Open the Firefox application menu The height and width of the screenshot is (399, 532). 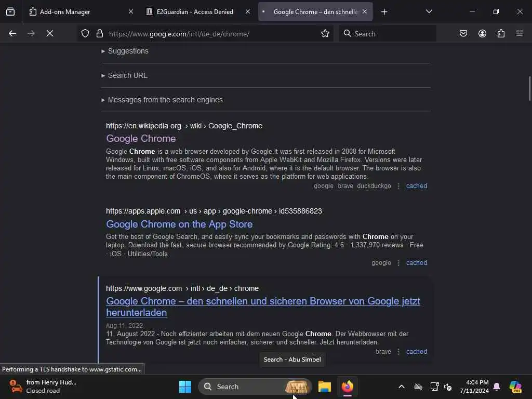[520, 34]
